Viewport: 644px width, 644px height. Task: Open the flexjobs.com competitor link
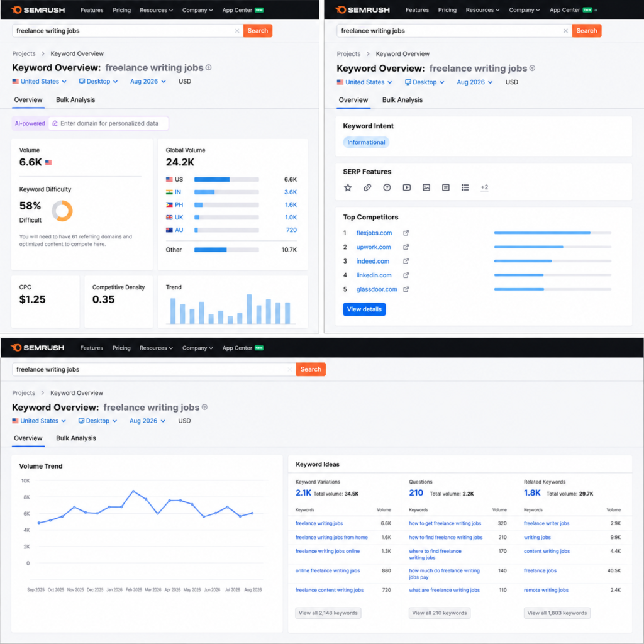pos(374,233)
